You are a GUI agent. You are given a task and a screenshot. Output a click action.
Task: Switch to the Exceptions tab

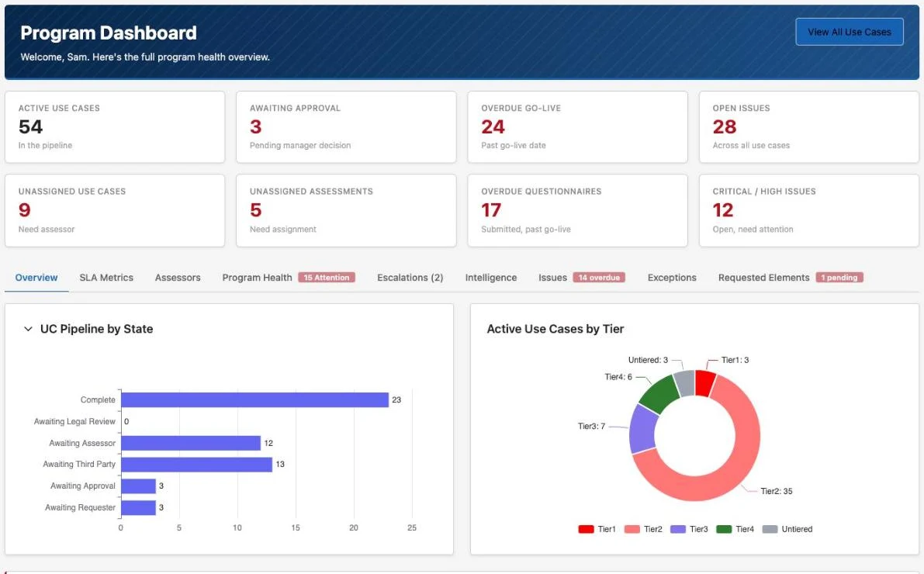pyautogui.click(x=672, y=278)
